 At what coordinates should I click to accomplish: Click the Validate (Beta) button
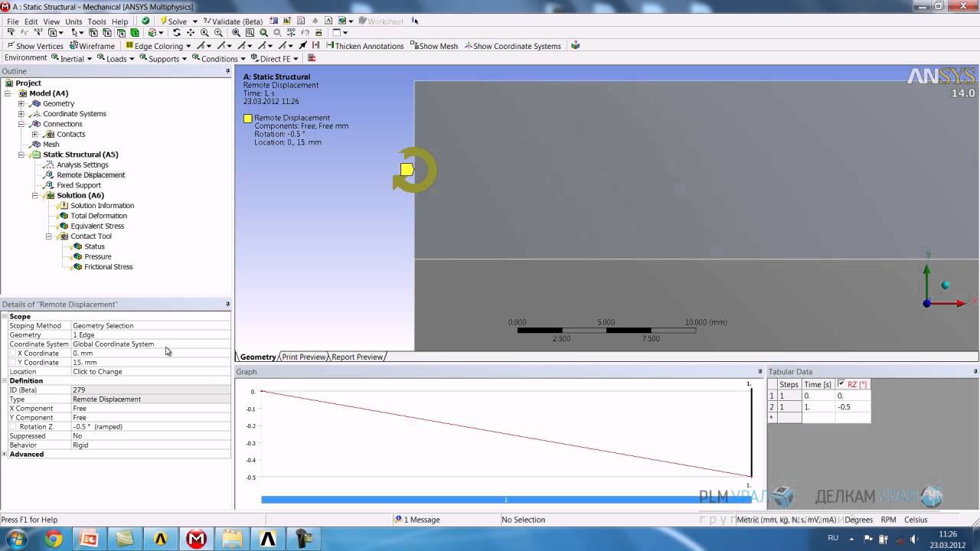(x=232, y=21)
